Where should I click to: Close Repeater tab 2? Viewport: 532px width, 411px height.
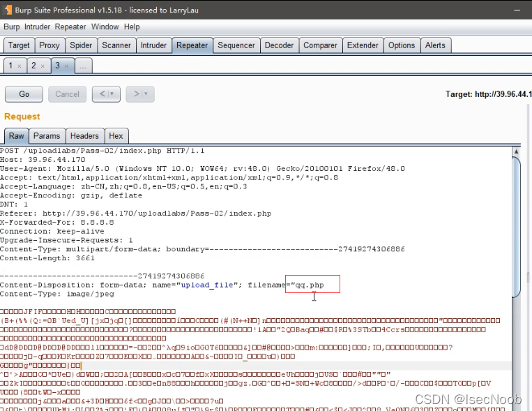click(43, 66)
